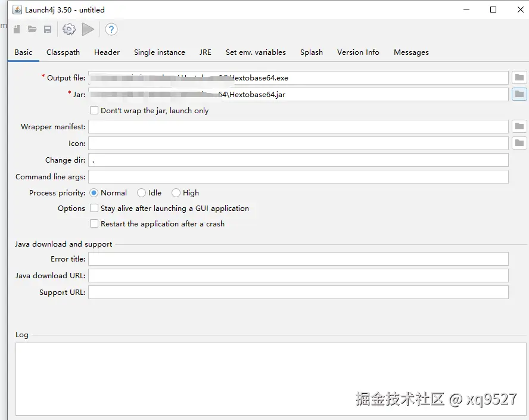
Task: Open the About dialog via the question mark icon
Action: pyautogui.click(x=111, y=29)
